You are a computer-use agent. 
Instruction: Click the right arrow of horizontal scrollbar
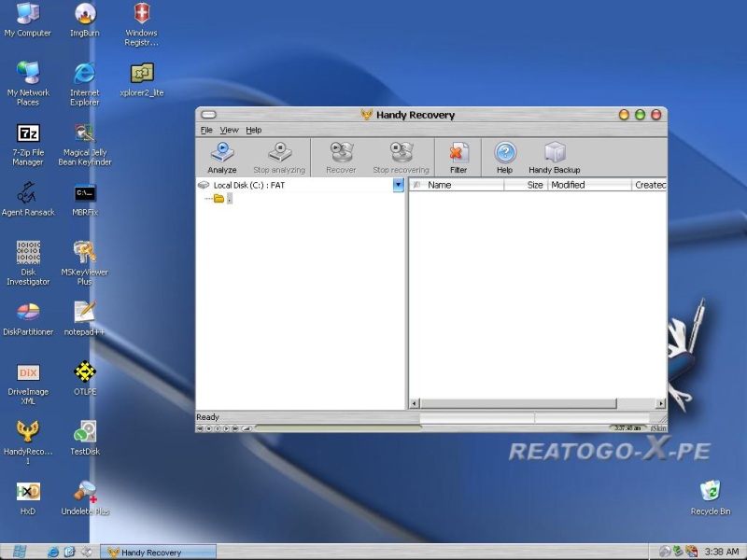point(661,404)
